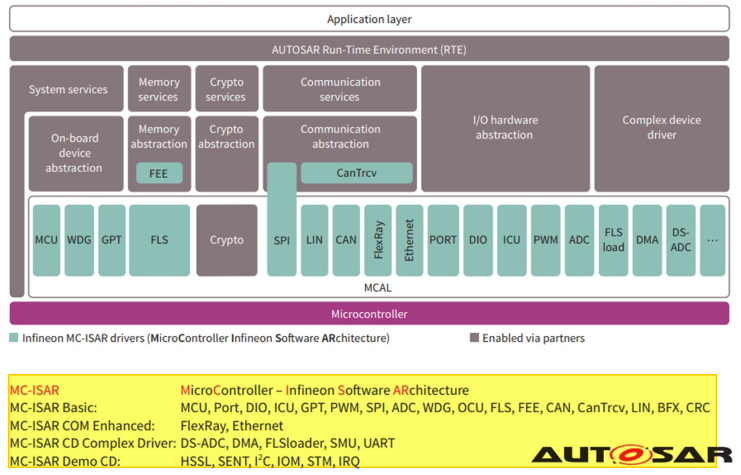Click the ADC driver box
The image size is (741, 475).
[x=579, y=240]
